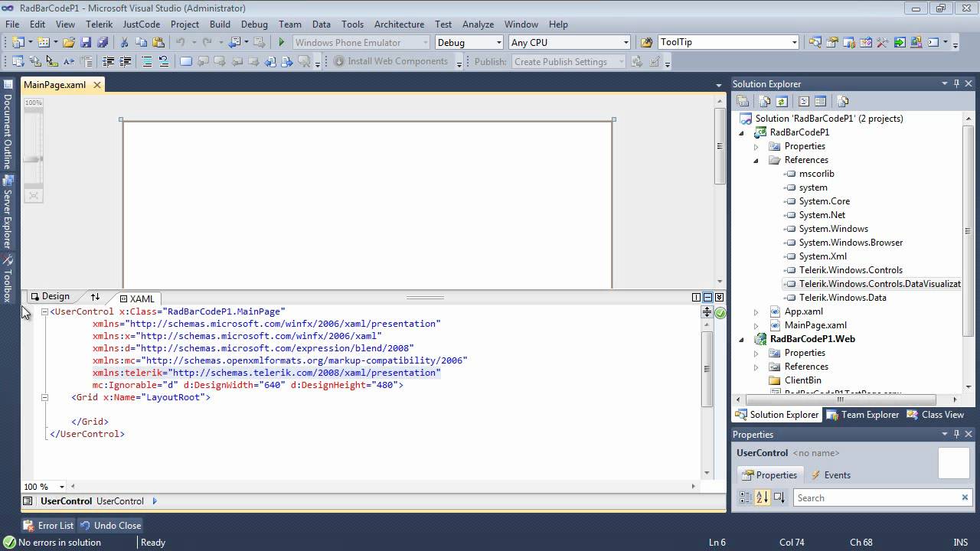The height and width of the screenshot is (551, 980).
Task: Collapse the RadBarCodeP1.Web project node
Action: click(741, 339)
